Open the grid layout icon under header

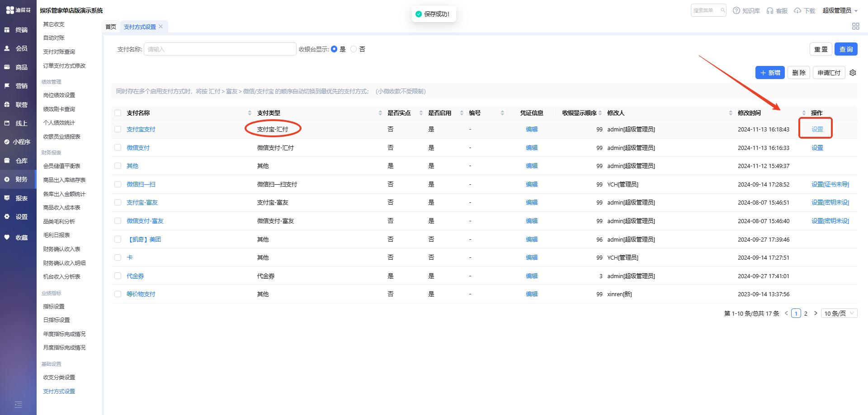pos(855,27)
